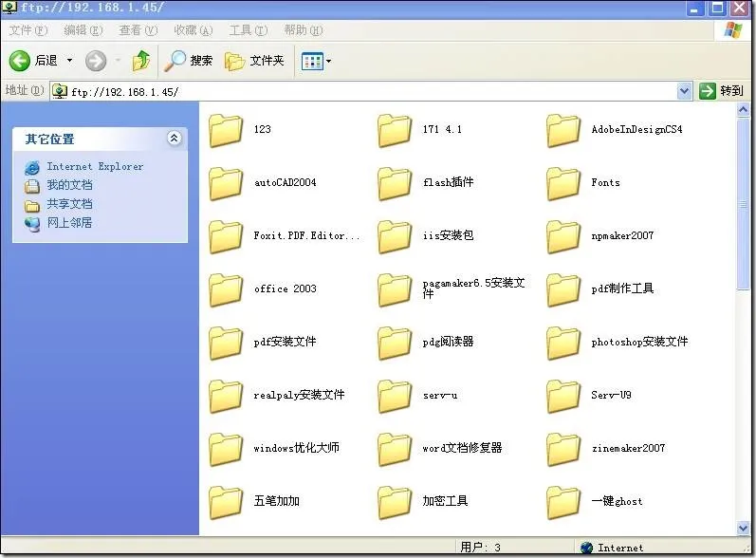Click the vertical scrollbar down arrow

[743, 528]
